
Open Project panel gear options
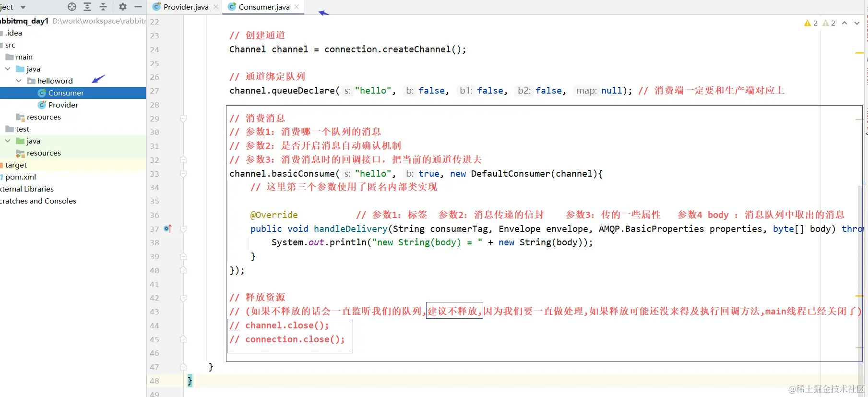(x=123, y=7)
